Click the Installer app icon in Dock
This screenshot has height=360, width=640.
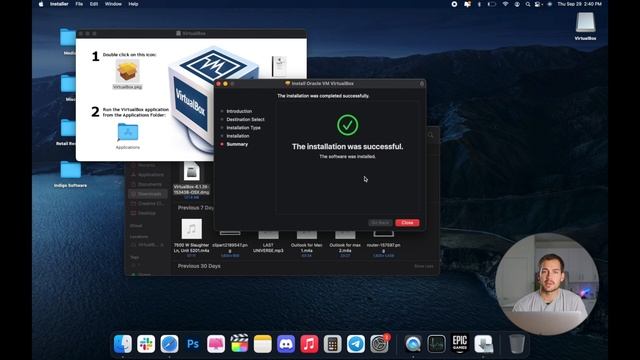pyautogui.click(x=483, y=344)
